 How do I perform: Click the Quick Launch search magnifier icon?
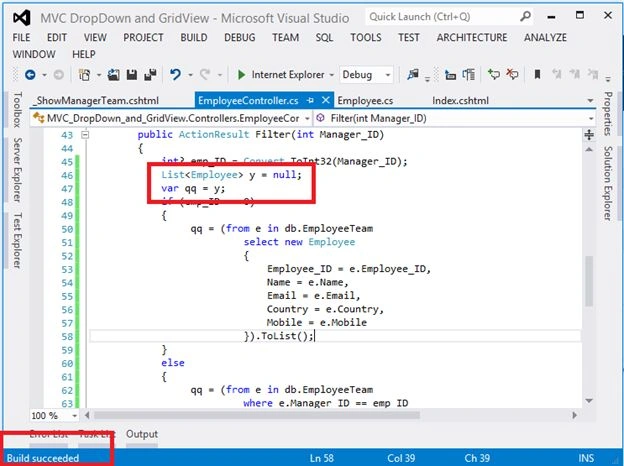525,17
